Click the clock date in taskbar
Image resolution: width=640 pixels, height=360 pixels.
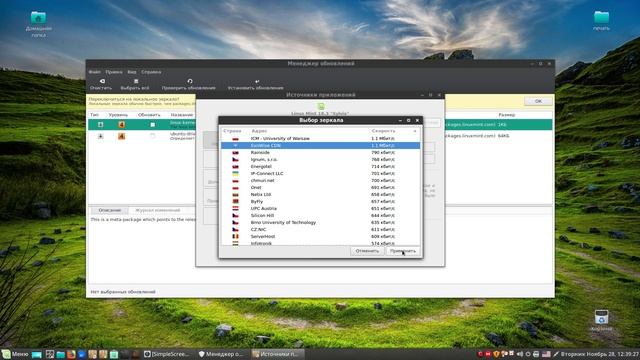600,354
